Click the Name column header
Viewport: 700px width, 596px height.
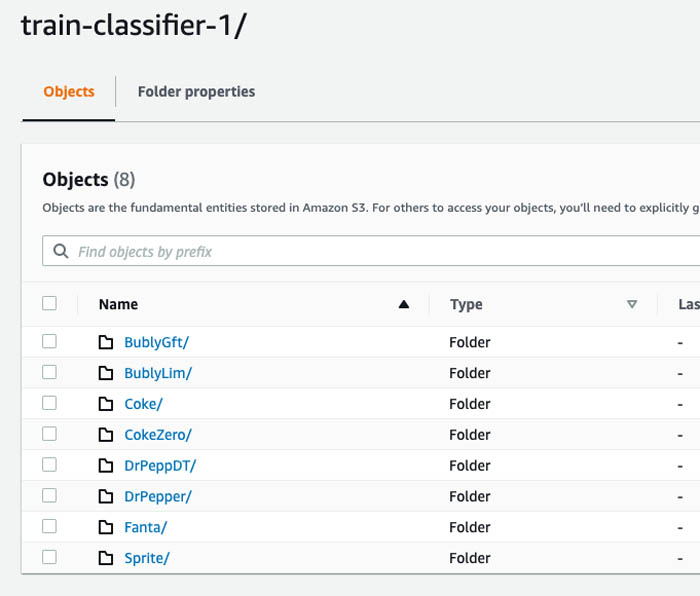(118, 304)
